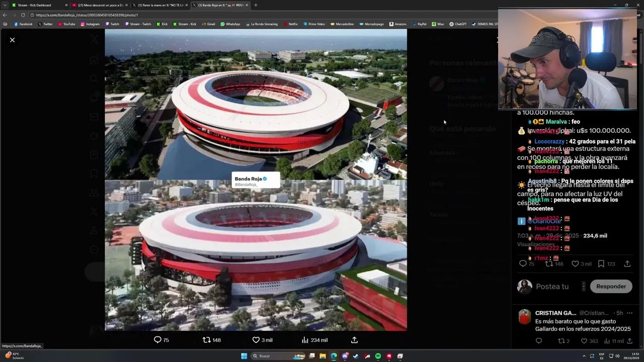Open the La Ronda Simracing bookmark

coord(262,24)
